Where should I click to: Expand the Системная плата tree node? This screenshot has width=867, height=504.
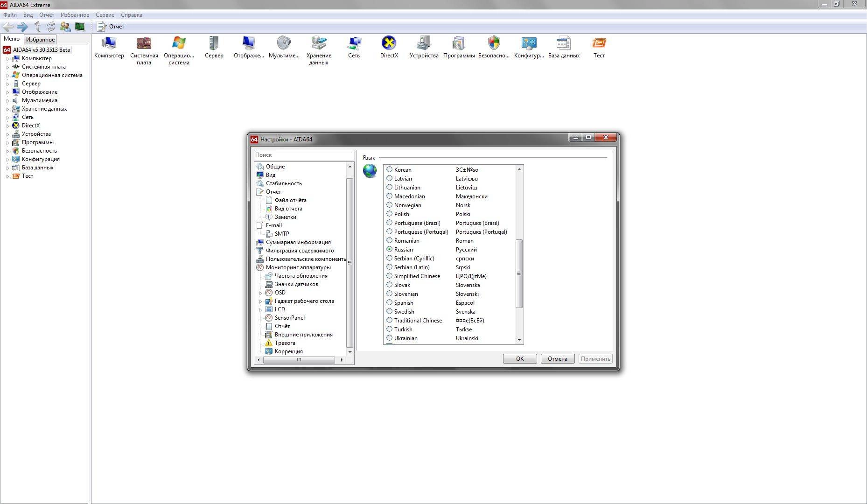tap(7, 67)
